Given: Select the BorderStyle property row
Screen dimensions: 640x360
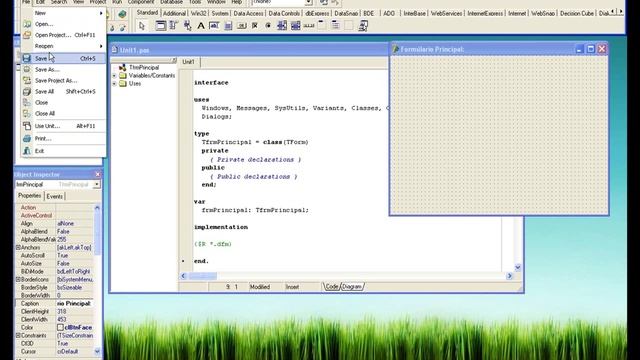Looking at the screenshot, I should coord(54,288).
